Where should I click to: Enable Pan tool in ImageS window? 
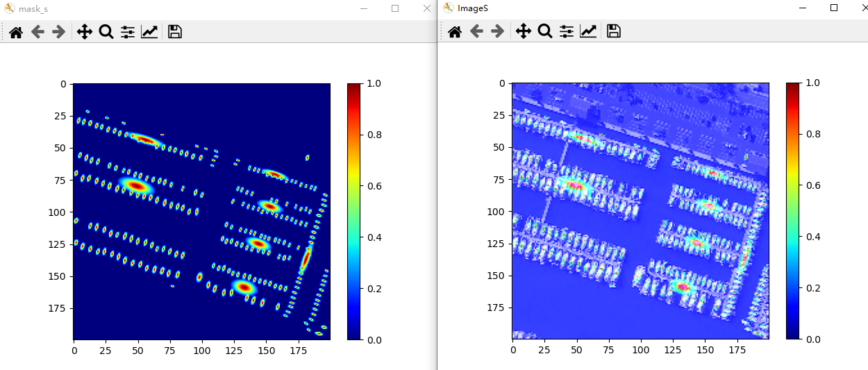click(523, 31)
